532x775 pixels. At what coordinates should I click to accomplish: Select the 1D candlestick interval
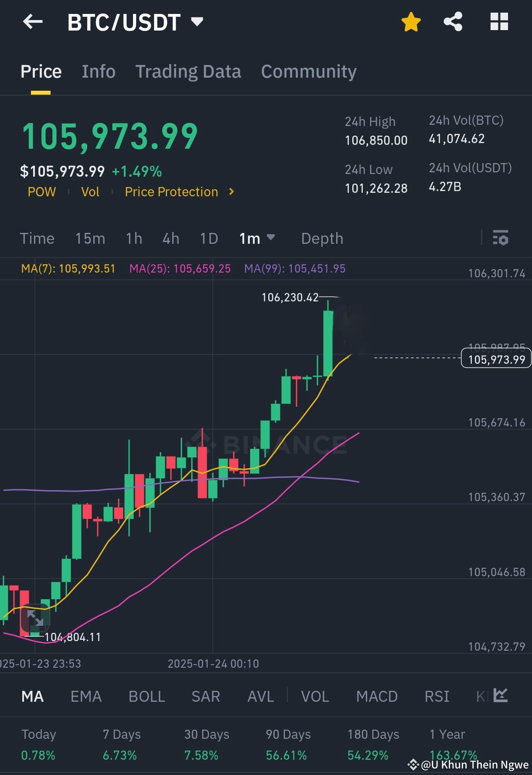(x=208, y=238)
